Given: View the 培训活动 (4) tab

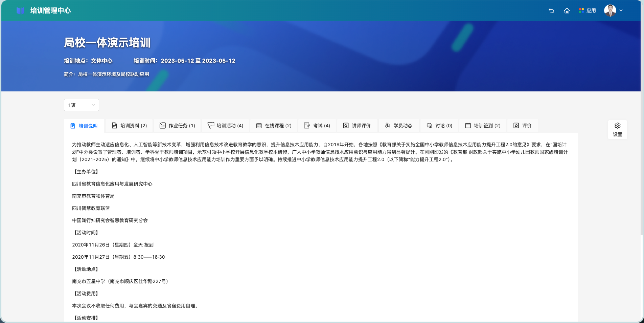Looking at the screenshot, I should 225,126.
